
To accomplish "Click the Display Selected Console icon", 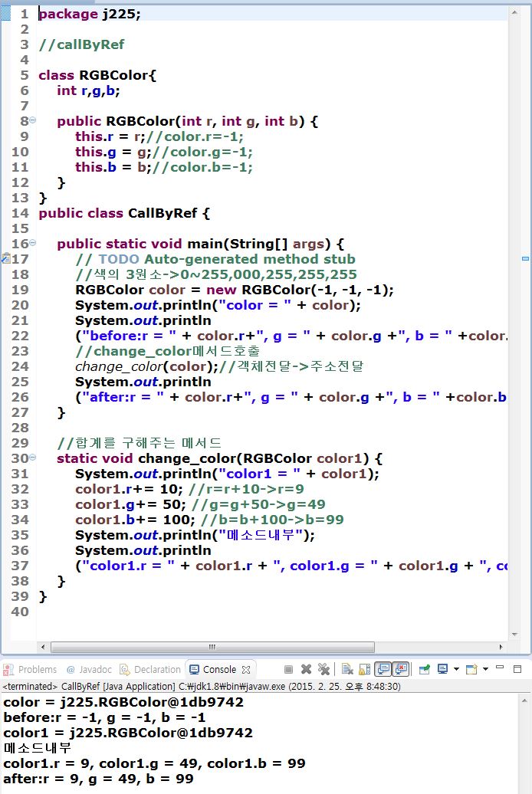I will point(443,669).
